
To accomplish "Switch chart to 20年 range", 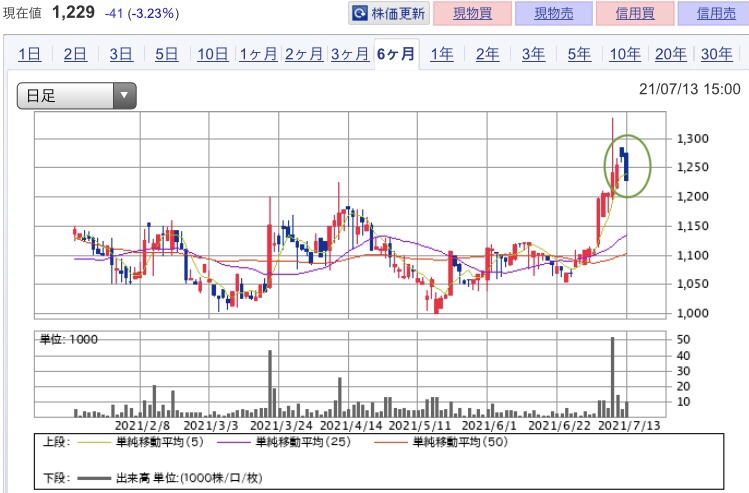I will [x=671, y=54].
